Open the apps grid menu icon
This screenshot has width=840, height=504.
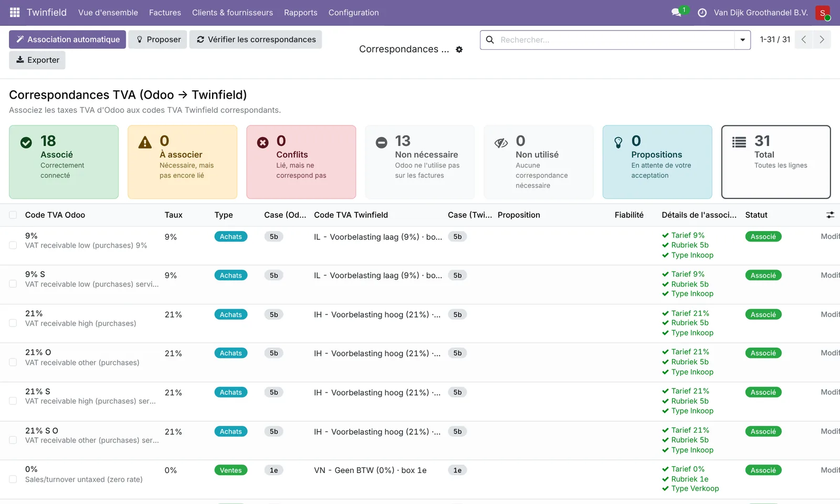pyautogui.click(x=15, y=12)
